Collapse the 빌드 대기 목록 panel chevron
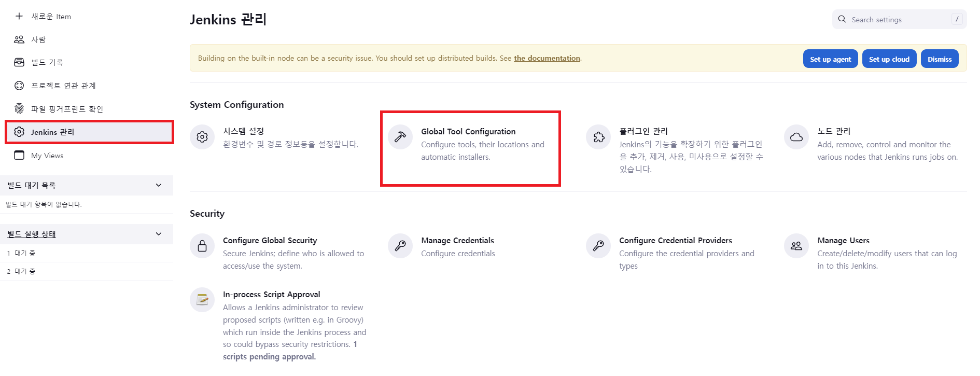The width and height of the screenshot is (980, 376). click(x=159, y=185)
